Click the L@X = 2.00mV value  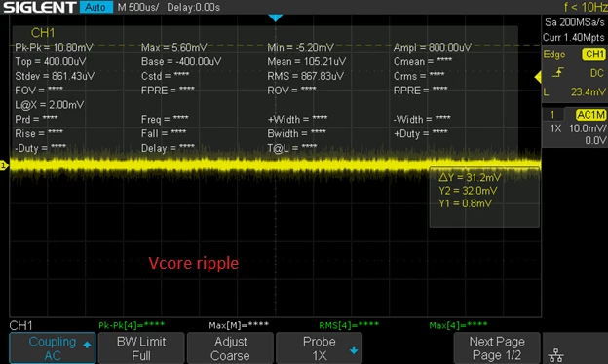click(50, 104)
